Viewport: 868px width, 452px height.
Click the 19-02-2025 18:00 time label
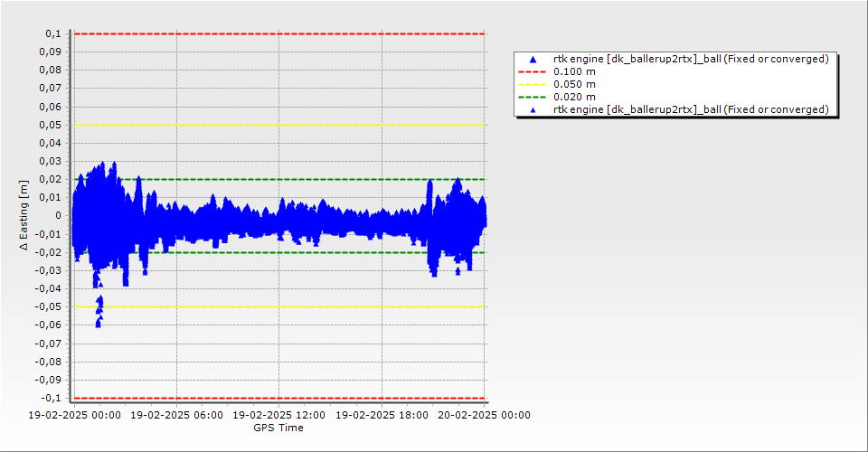click(x=382, y=415)
